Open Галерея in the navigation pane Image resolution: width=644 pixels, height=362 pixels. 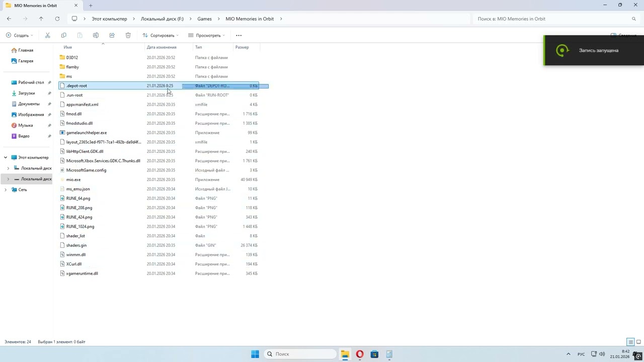[x=26, y=61]
